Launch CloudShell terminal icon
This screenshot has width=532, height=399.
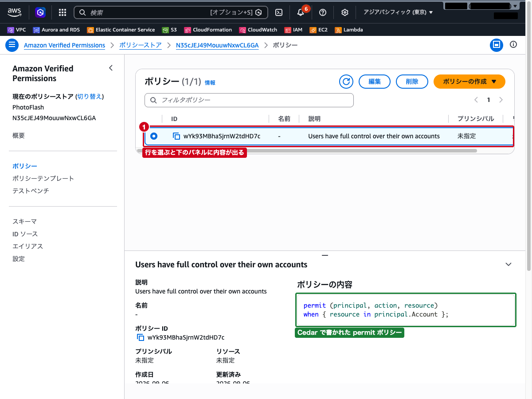(279, 12)
